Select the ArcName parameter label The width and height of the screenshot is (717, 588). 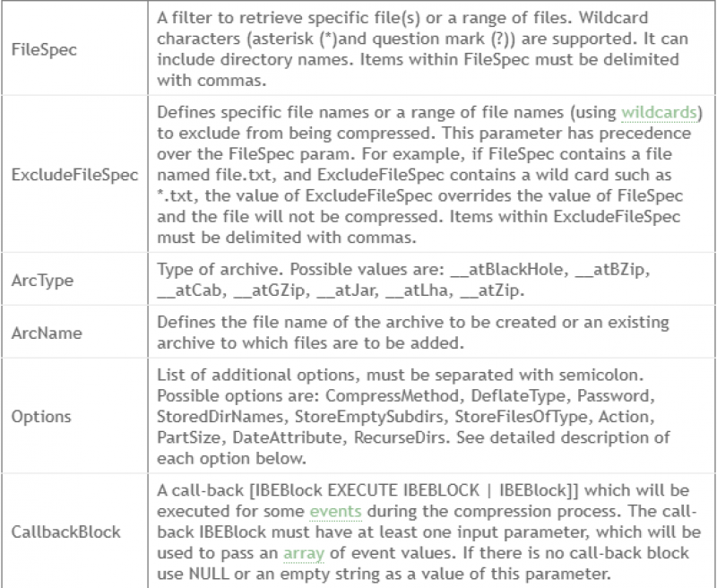click(47, 333)
